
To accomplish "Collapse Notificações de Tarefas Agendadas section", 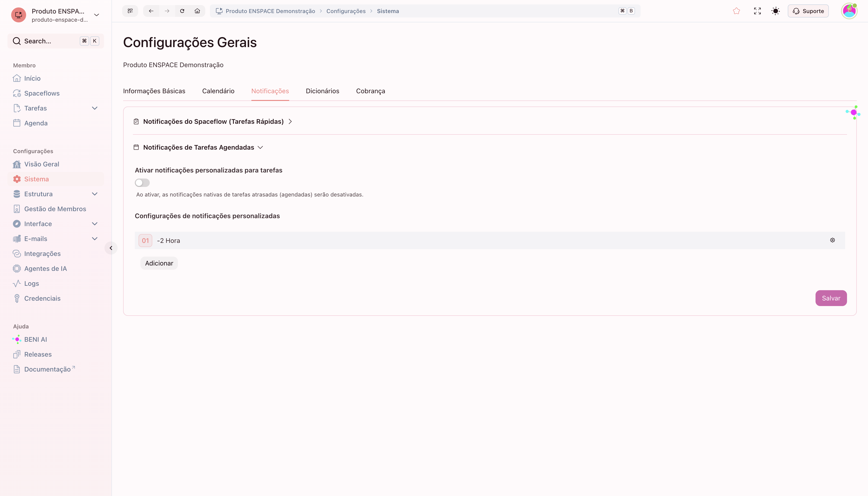I will pos(198,148).
